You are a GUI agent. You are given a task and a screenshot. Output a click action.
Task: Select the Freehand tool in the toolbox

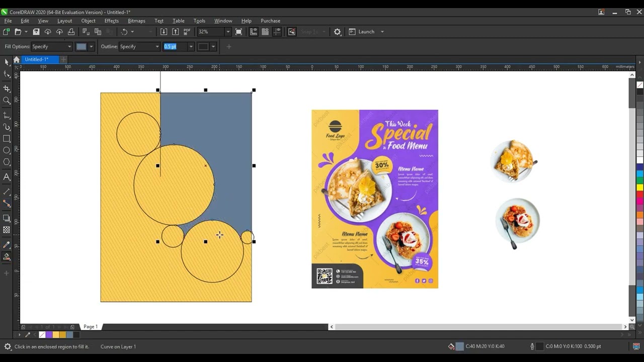point(7,115)
